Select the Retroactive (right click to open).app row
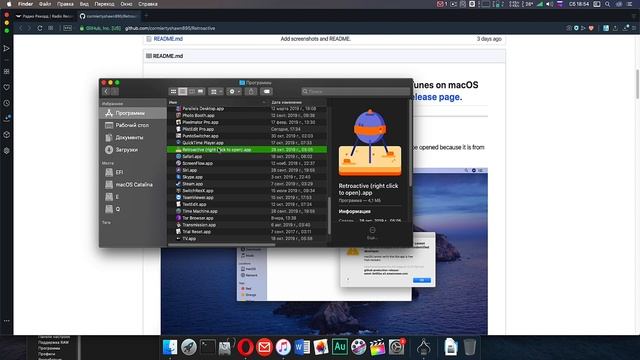 point(247,150)
